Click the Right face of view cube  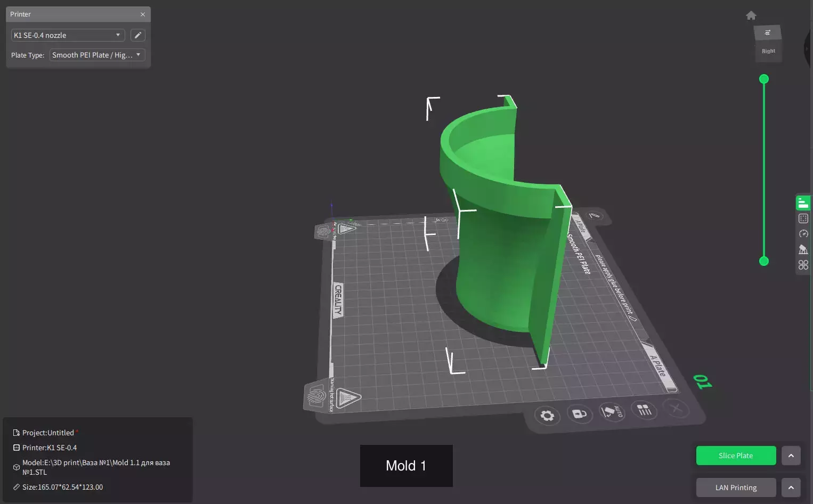point(768,52)
